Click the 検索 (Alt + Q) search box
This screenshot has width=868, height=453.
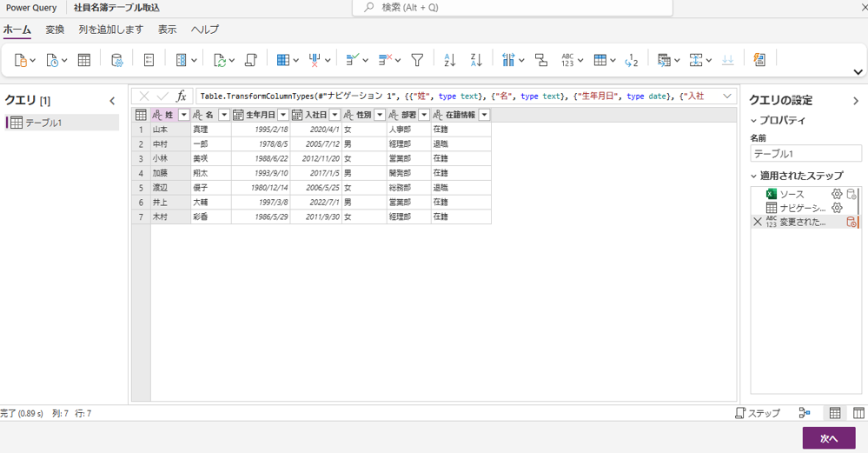click(513, 8)
